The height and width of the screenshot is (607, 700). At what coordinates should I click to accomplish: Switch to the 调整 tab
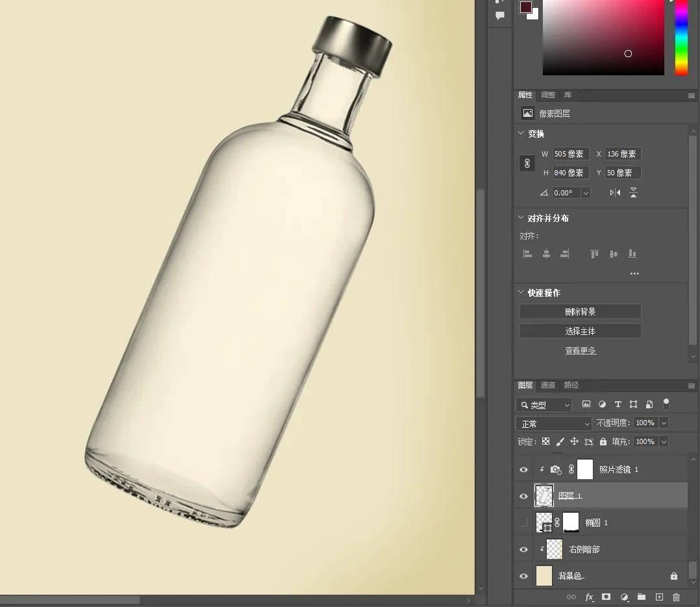point(548,95)
